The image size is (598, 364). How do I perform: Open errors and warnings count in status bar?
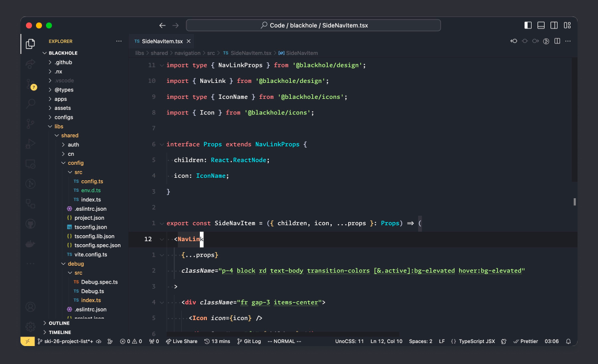[x=131, y=342]
